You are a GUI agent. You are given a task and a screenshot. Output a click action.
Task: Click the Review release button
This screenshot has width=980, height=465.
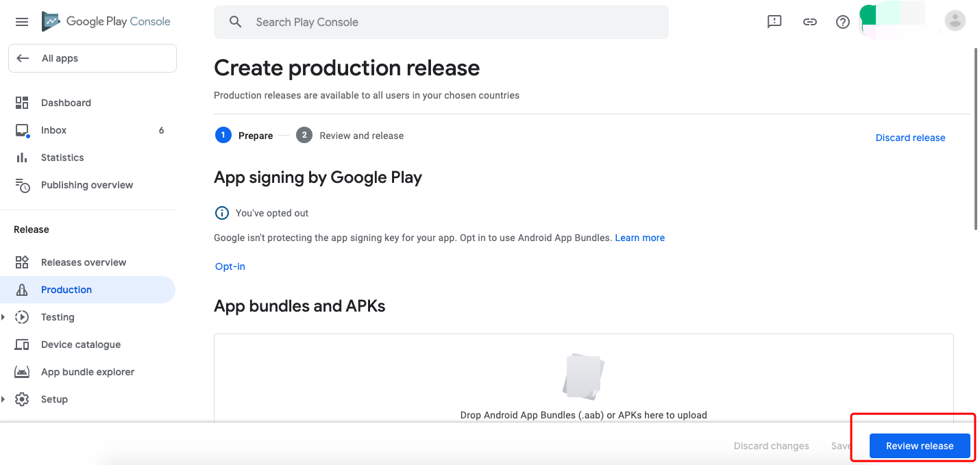920,446
